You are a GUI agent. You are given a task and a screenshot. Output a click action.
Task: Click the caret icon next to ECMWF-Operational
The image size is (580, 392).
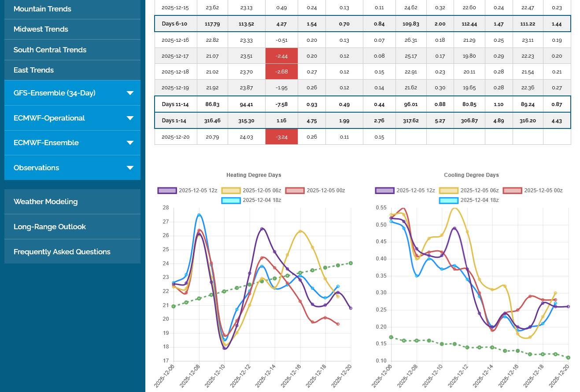click(130, 118)
